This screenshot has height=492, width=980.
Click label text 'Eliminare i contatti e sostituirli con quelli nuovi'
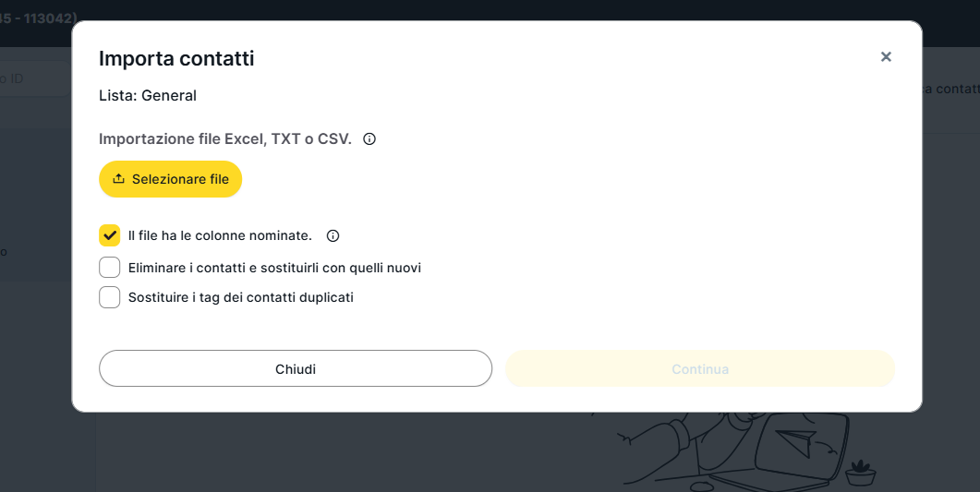coord(274,268)
